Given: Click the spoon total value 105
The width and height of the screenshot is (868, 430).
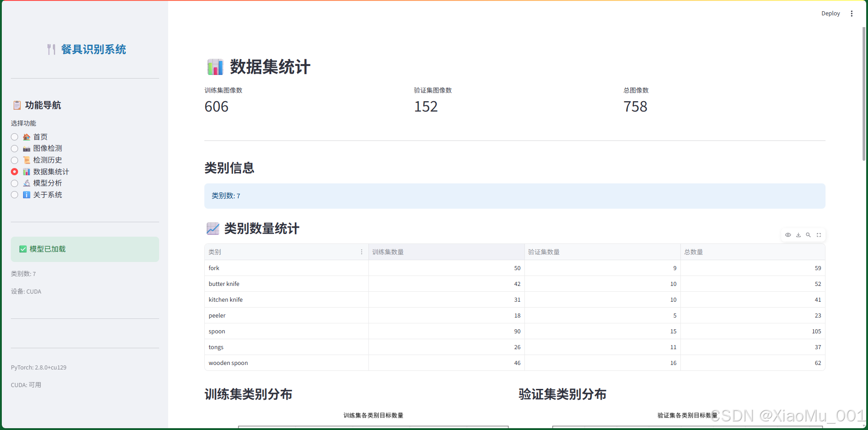Looking at the screenshot, I should pyautogui.click(x=753, y=331).
